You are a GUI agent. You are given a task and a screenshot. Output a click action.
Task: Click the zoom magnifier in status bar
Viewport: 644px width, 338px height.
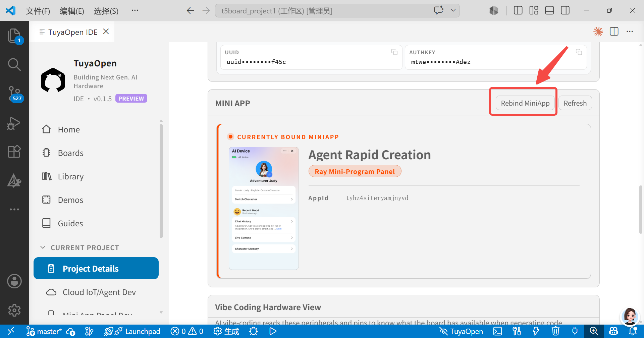tap(594, 331)
